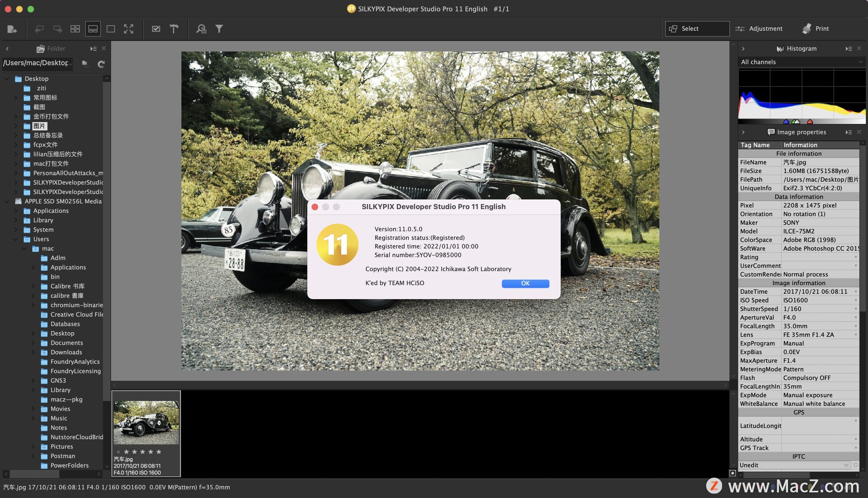Click OK in the About dialog
This screenshot has width=868, height=498.
tap(525, 283)
